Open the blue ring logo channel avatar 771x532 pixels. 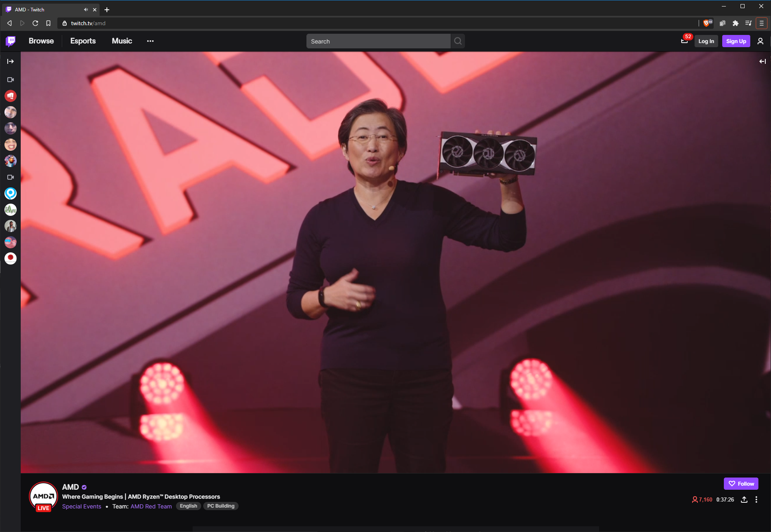(x=11, y=193)
